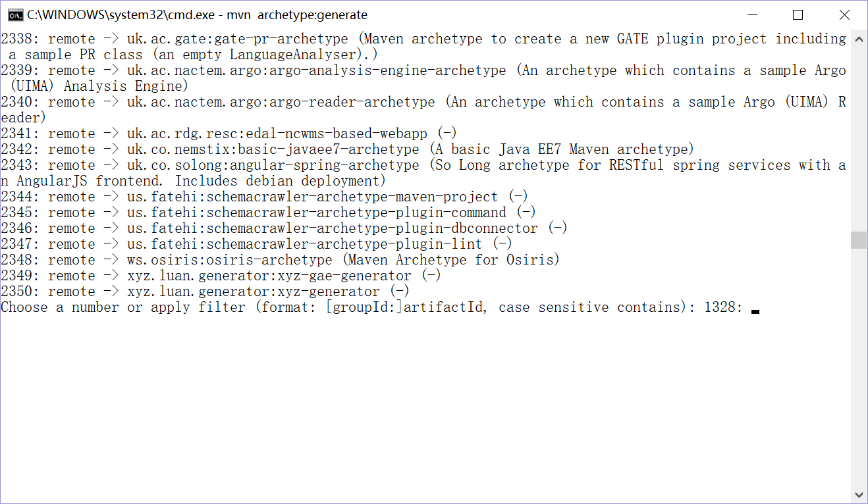Click the 2347 schemacrawler plugin-lint line
Image resolution: width=868 pixels, height=504 pixels.
tap(256, 244)
